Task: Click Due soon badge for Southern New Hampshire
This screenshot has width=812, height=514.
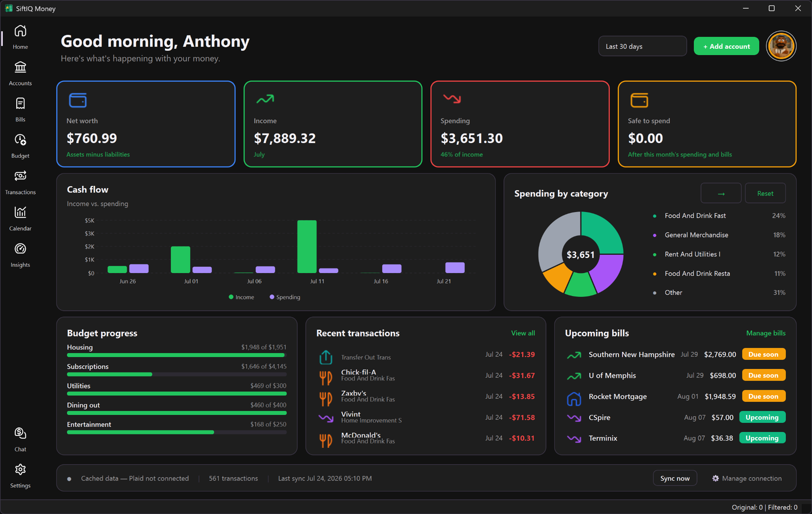Action: pyautogui.click(x=764, y=354)
